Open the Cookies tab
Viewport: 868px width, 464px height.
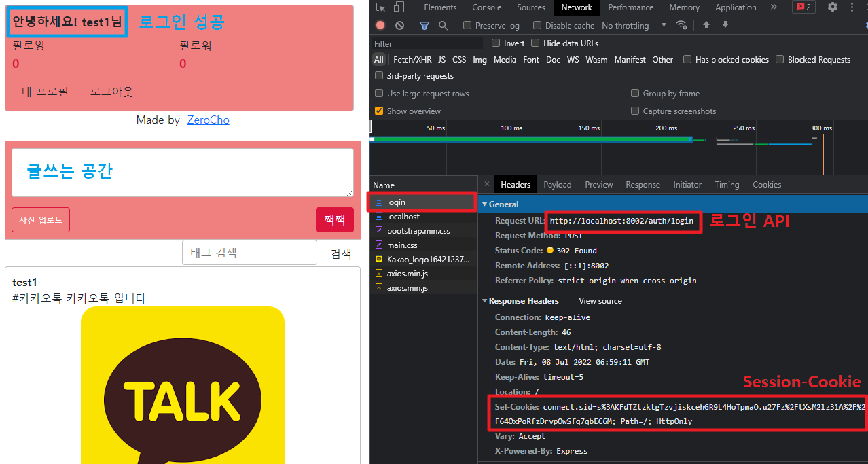(767, 185)
